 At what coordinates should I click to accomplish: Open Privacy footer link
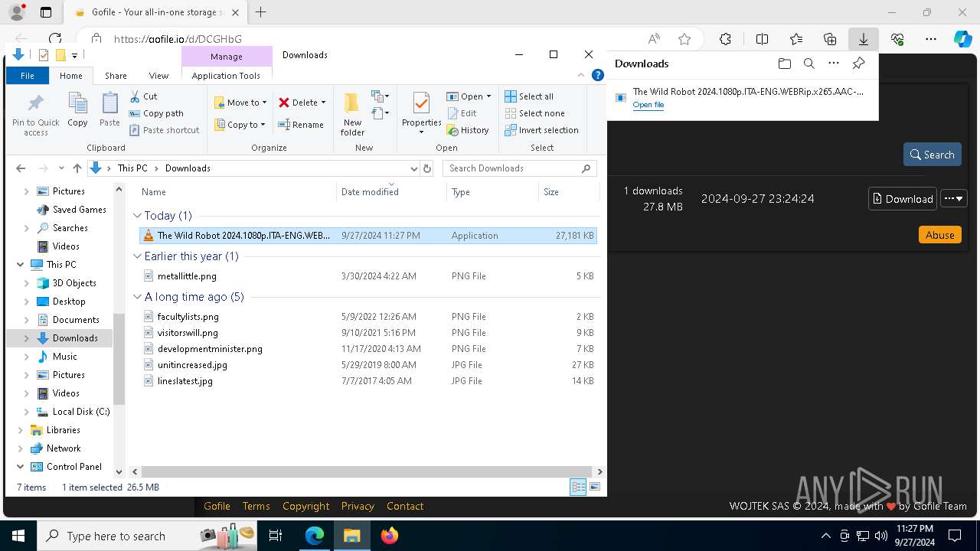(x=358, y=506)
